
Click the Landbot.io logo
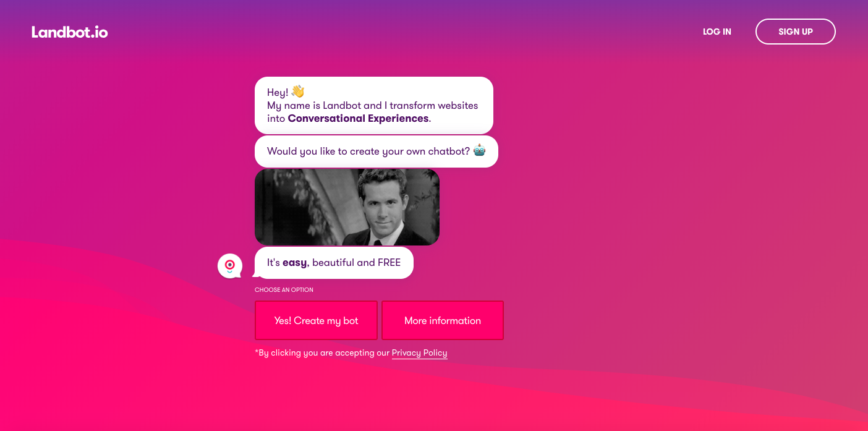point(70,32)
